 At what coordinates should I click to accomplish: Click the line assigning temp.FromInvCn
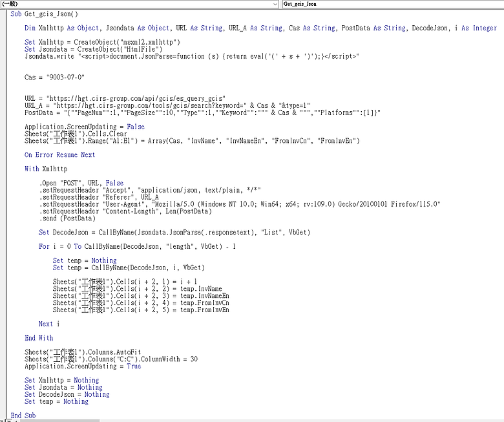pyautogui.click(x=141, y=302)
